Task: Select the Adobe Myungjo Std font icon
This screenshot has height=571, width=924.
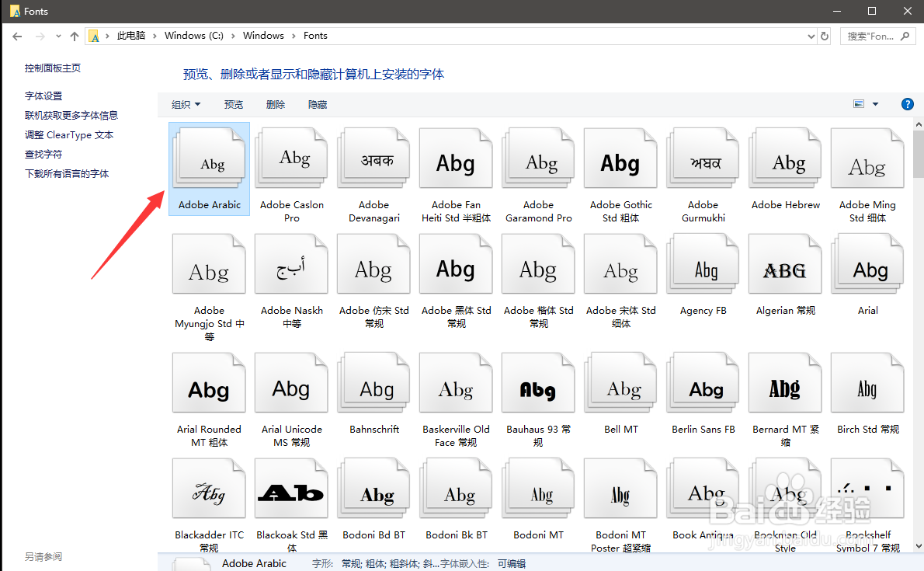Action: point(209,263)
